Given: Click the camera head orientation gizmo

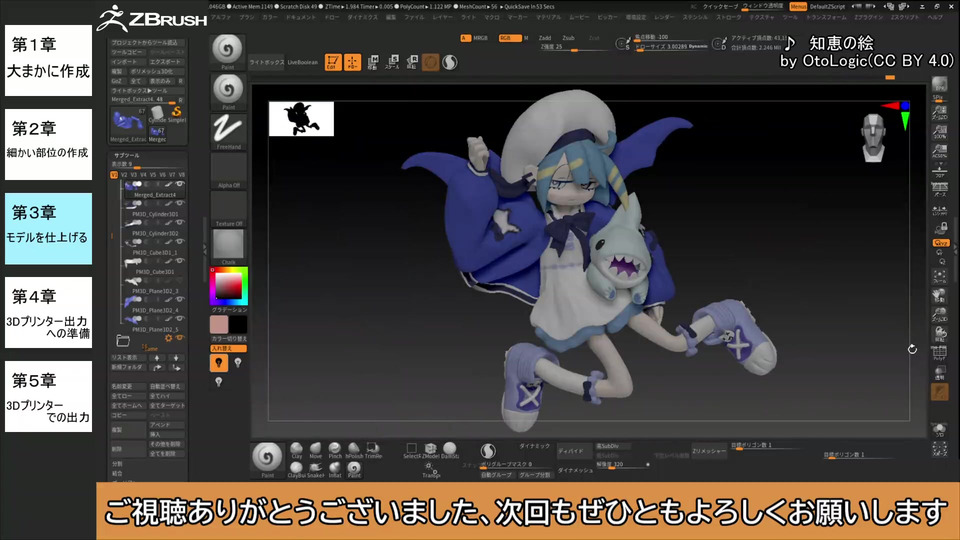Looking at the screenshot, I should tap(873, 138).
